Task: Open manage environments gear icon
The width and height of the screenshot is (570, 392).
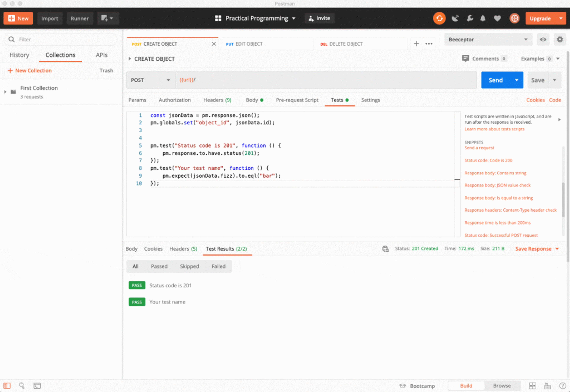Action: click(x=559, y=39)
